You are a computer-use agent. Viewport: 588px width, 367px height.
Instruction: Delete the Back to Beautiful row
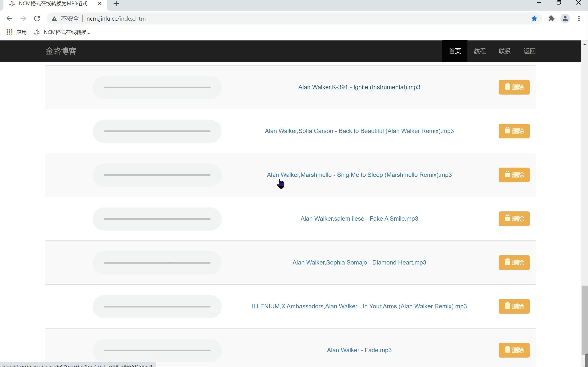(514, 131)
